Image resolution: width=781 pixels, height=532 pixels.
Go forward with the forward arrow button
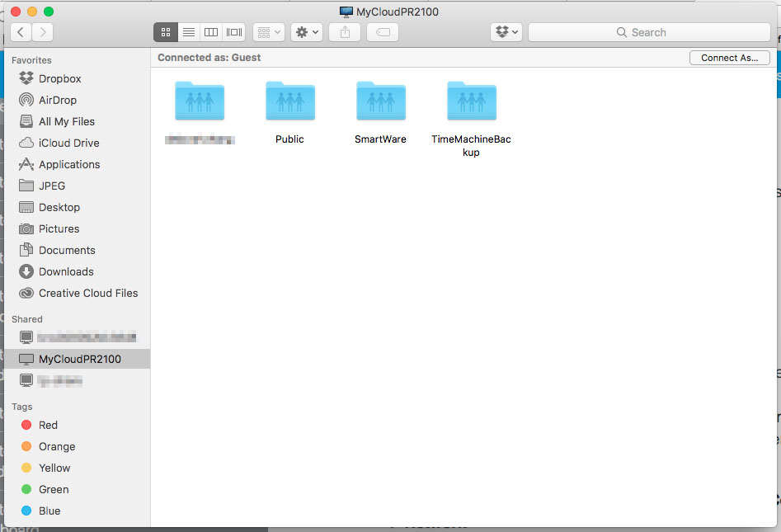43,32
